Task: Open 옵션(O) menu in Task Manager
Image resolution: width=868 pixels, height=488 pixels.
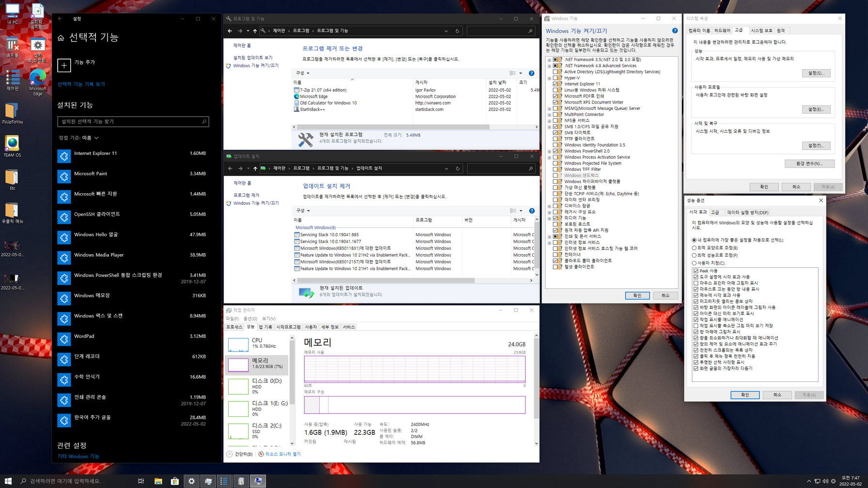Action: coord(250,319)
